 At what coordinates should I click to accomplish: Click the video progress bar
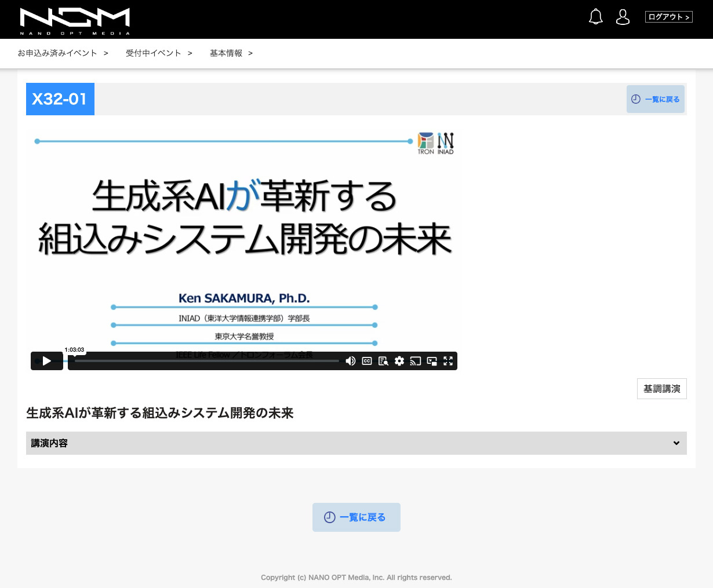(x=206, y=361)
